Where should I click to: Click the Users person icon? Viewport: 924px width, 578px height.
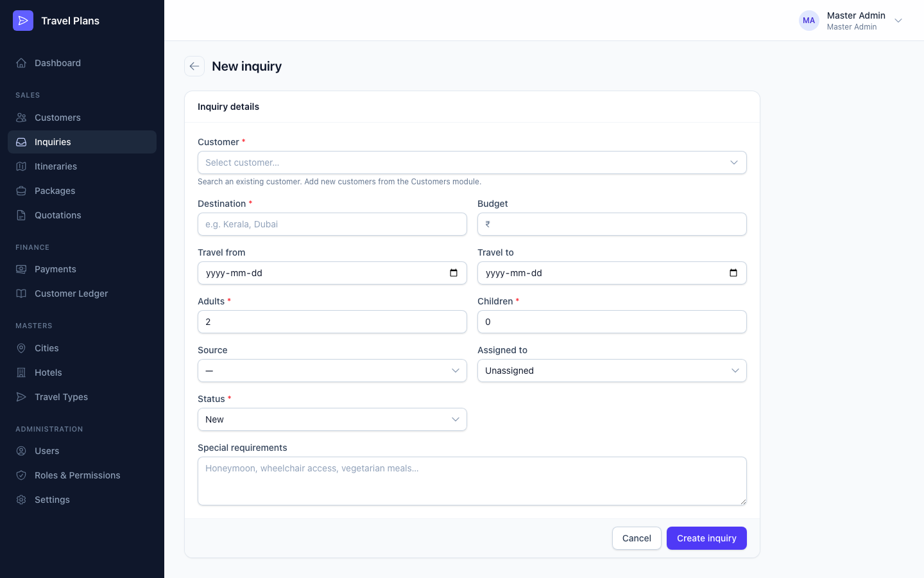(21, 451)
